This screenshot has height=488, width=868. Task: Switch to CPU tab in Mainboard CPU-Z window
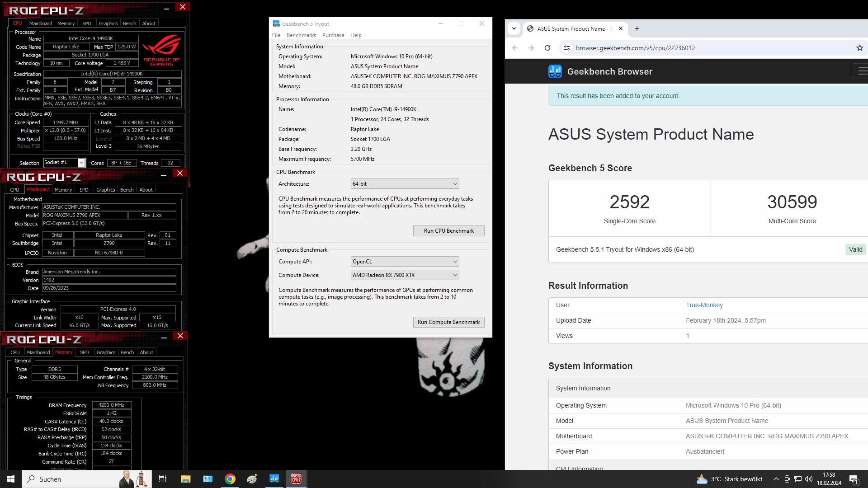15,190
